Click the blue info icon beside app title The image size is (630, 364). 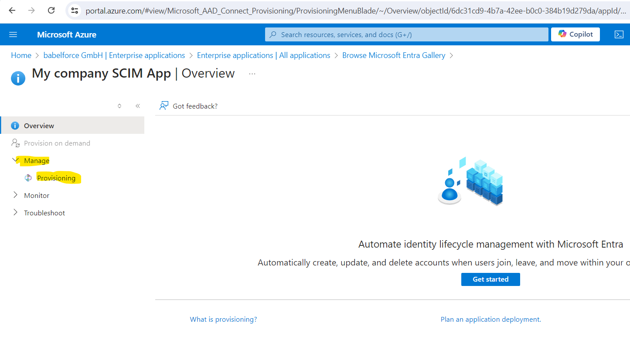pos(18,78)
